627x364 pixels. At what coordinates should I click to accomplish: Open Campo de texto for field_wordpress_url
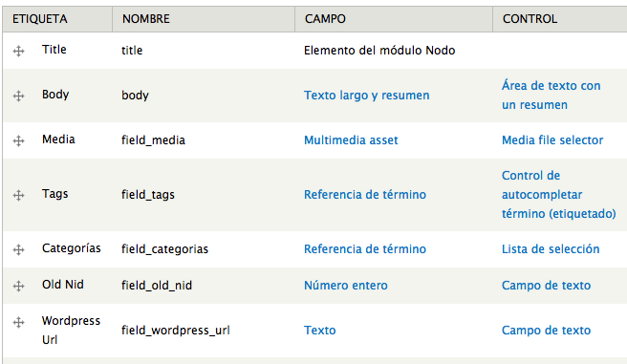[546, 331]
